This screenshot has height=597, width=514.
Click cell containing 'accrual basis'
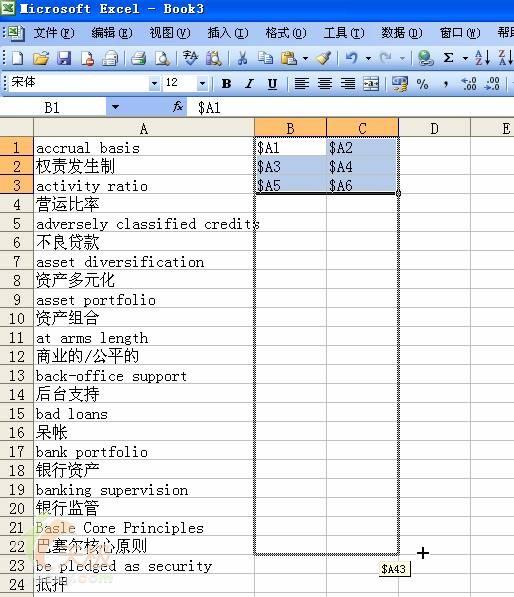(144, 147)
